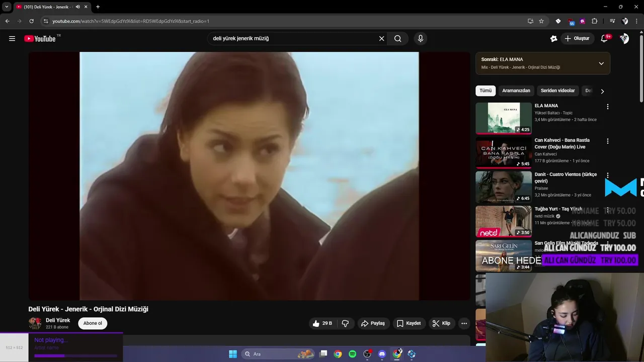Click the video player to pause
The width and height of the screenshot is (644, 362).
tap(249, 176)
